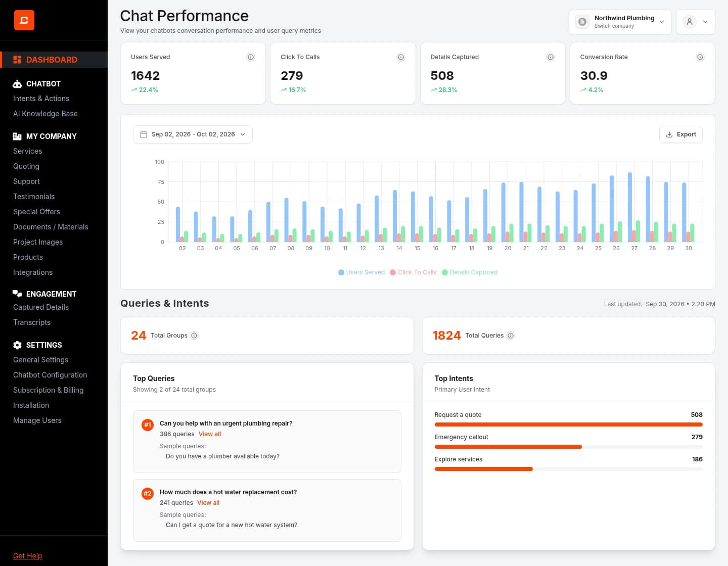Image resolution: width=728 pixels, height=566 pixels.
Task: Navigate to Subscription & Billing
Action: (x=49, y=390)
